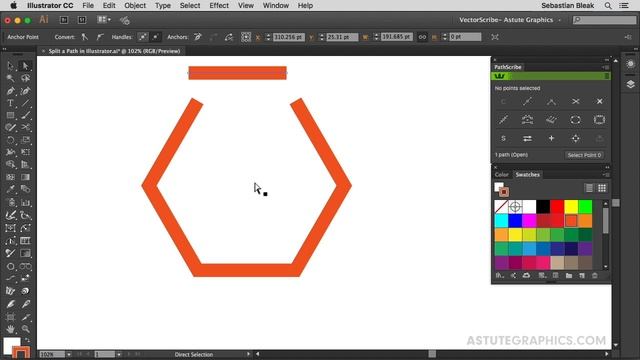
Task: Select the Type tool
Action: [11, 103]
